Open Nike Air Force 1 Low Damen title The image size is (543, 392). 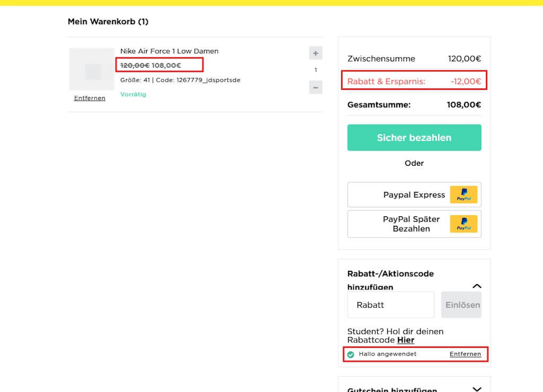pos(169,51)
